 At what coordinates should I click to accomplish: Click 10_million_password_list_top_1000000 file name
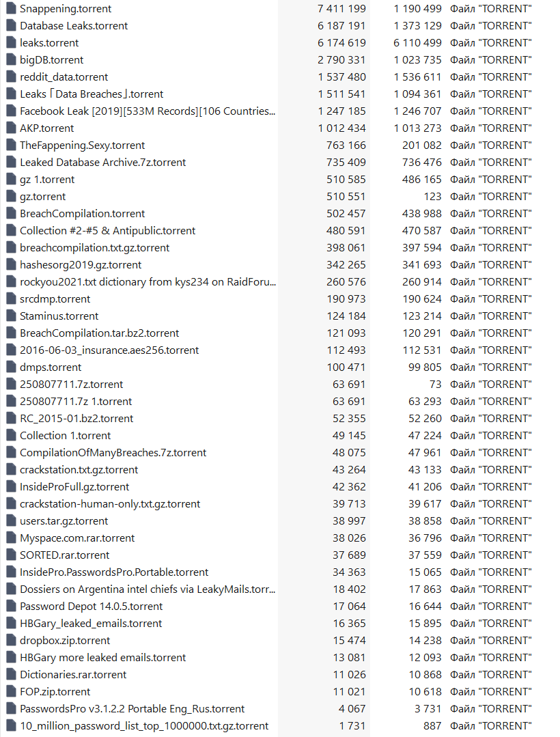click(x=144, y=726)
